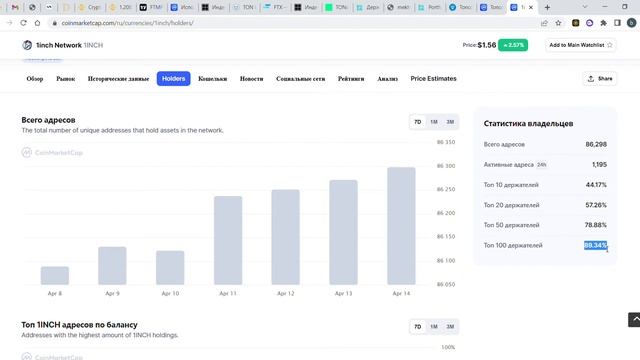Click the 1inch Network logo icon
Viewport: 640px width, 360px height.
coord(27,45)
